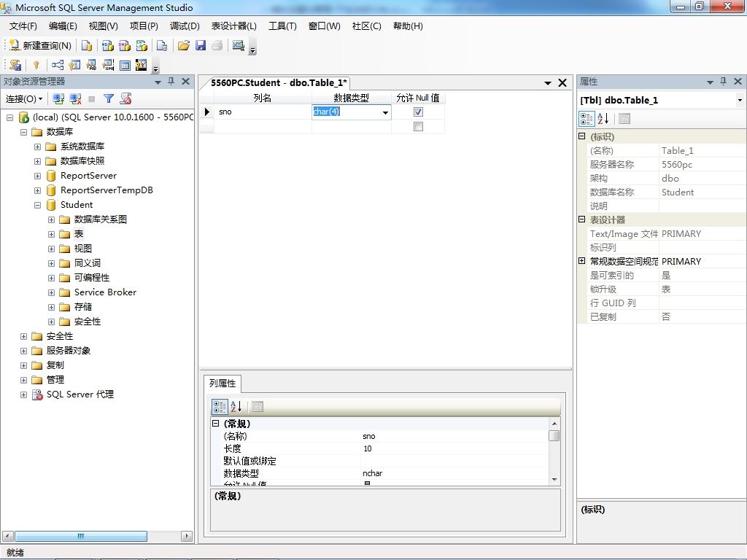Open the 文件(F) menu
The width and height of the screenshot is (747, 560).
[x=23, y=26]
